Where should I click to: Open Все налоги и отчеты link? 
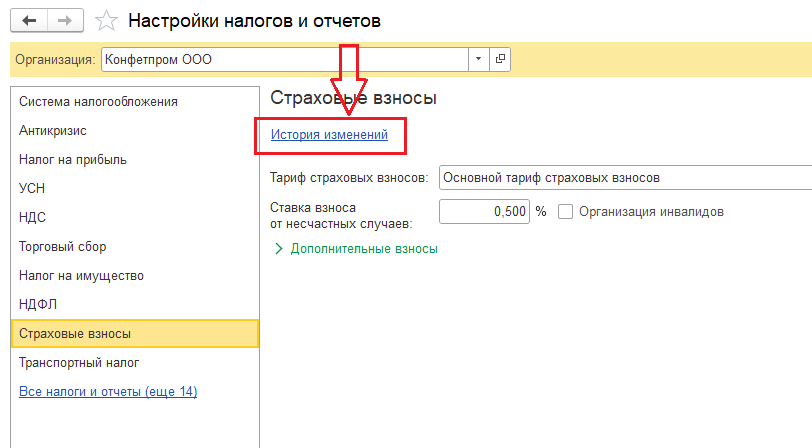pos(108,392)
